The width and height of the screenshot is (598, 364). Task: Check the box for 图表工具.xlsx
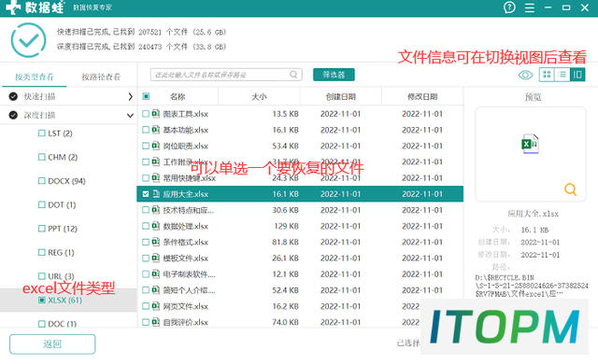coord(146,114)
